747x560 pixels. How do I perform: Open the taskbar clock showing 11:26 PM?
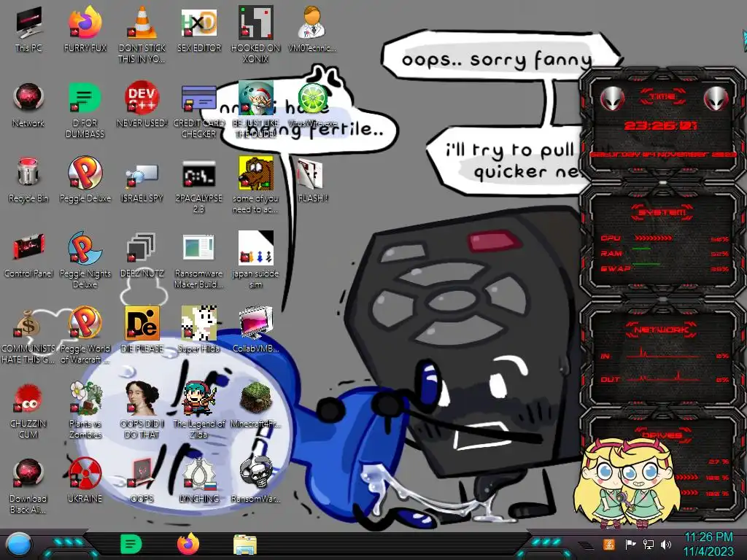coord(708,544)
